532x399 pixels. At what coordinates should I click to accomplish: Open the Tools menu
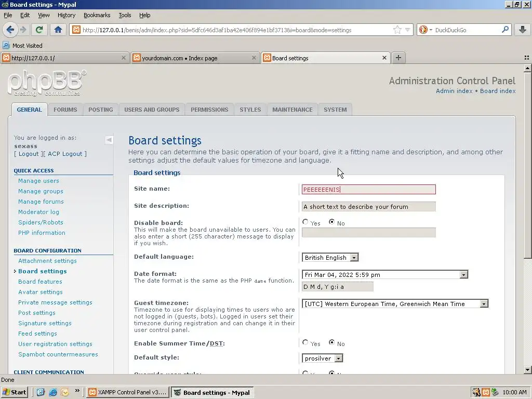coord(125,15)
